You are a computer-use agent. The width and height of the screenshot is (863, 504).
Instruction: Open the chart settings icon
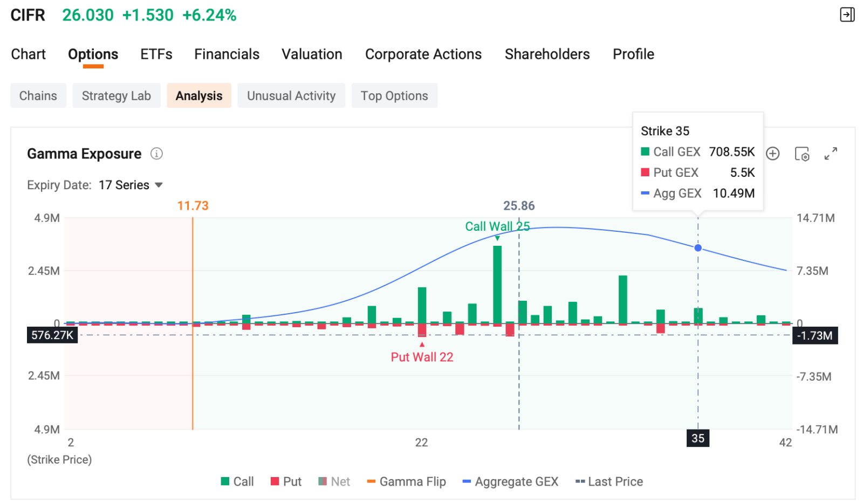click(x=802, y=154)
